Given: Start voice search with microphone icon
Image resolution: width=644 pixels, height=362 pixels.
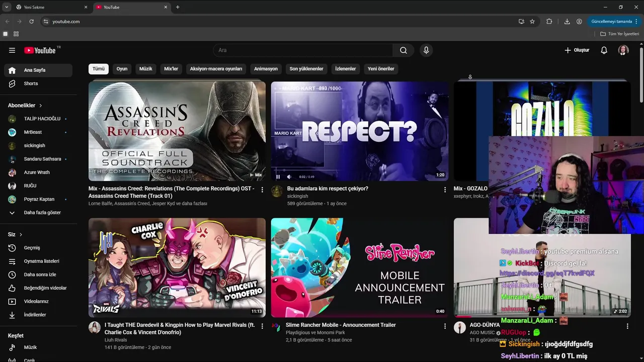Looking at the screenshot, I should pos(426,50).
